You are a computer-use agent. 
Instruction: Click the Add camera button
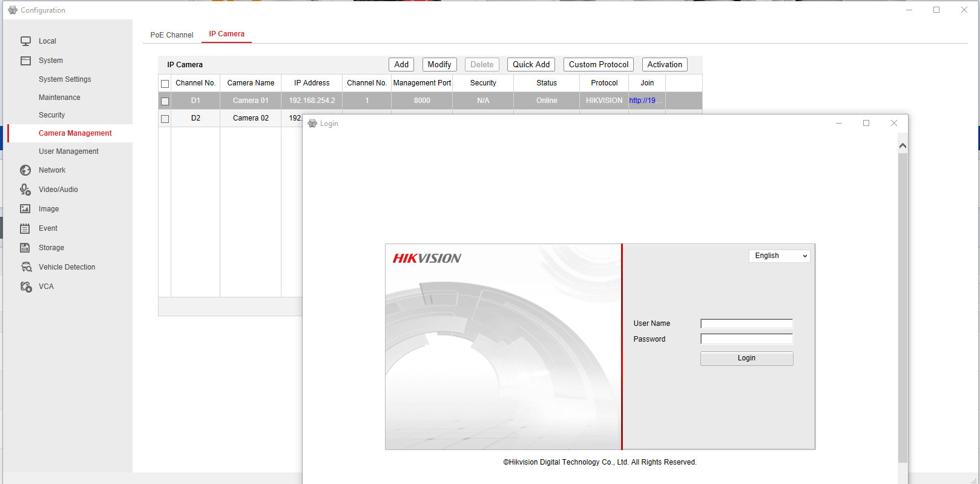(x=401, y=65)
